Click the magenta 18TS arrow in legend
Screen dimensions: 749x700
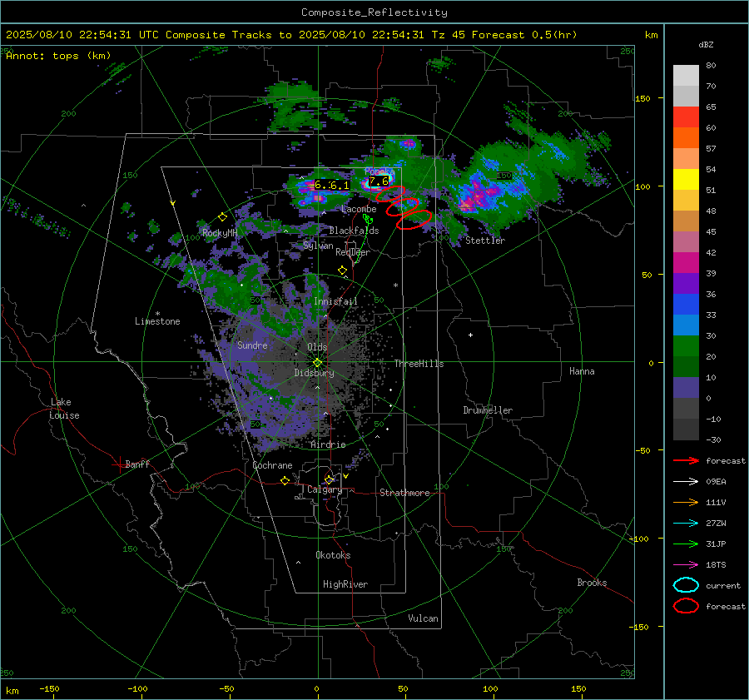(686, 565)
